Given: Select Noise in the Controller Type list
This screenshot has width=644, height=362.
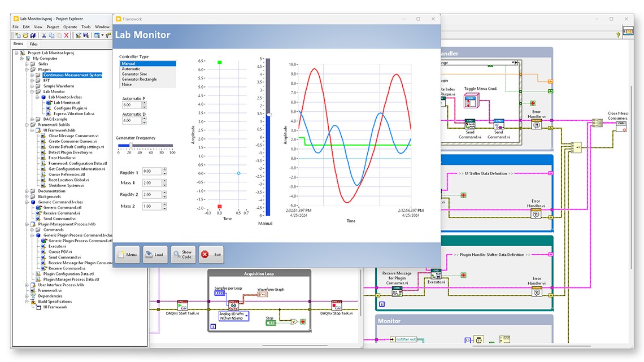Looking at the screenshot, I should (148, 85).
